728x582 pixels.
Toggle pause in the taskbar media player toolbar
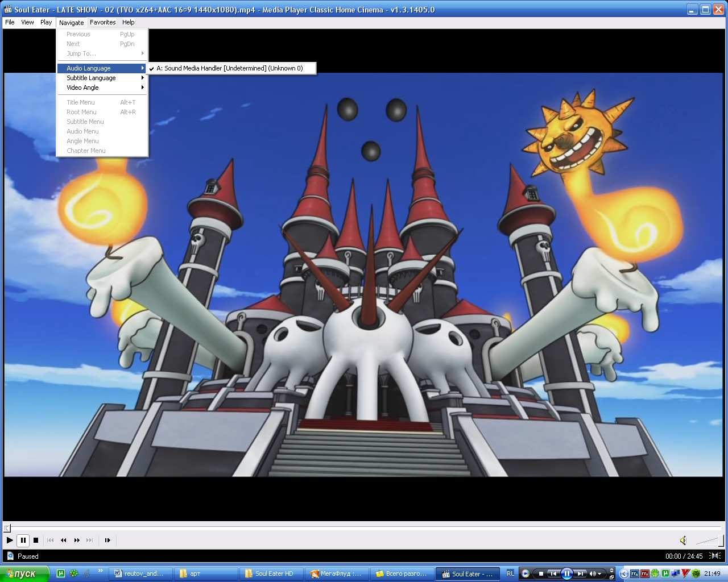(x=566, y=573)
